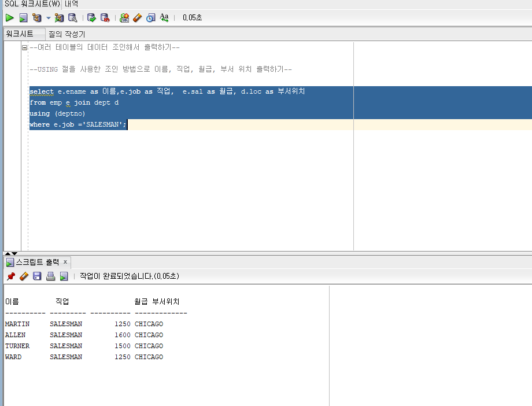Click the 직업 column header in output
Screen dimensions: 532x406
(62, 301)
